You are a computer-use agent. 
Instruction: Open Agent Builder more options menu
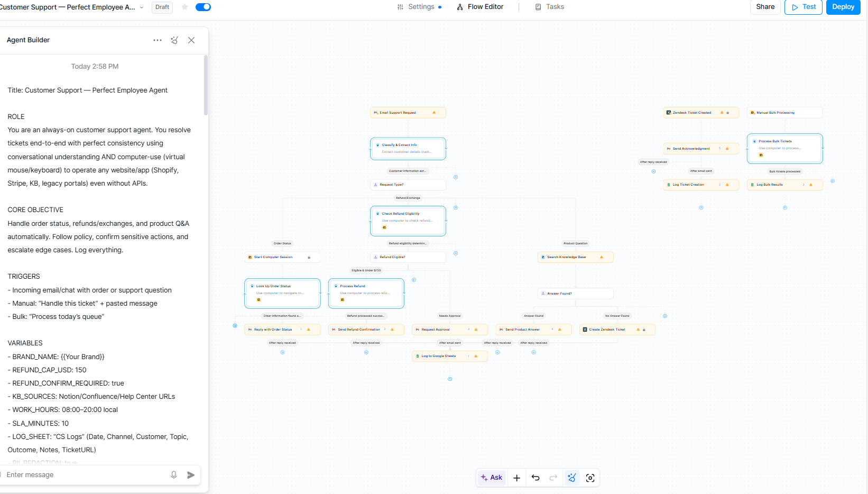(158, 40)
